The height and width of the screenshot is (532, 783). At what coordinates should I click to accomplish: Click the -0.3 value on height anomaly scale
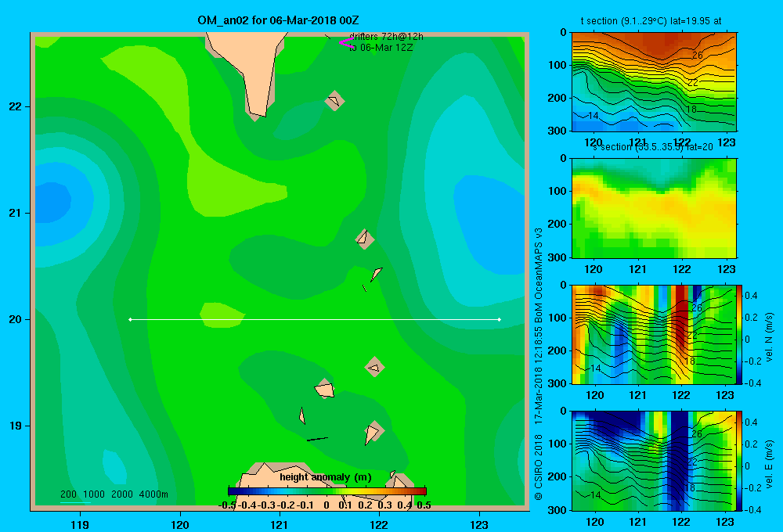(x=265, y=505)
